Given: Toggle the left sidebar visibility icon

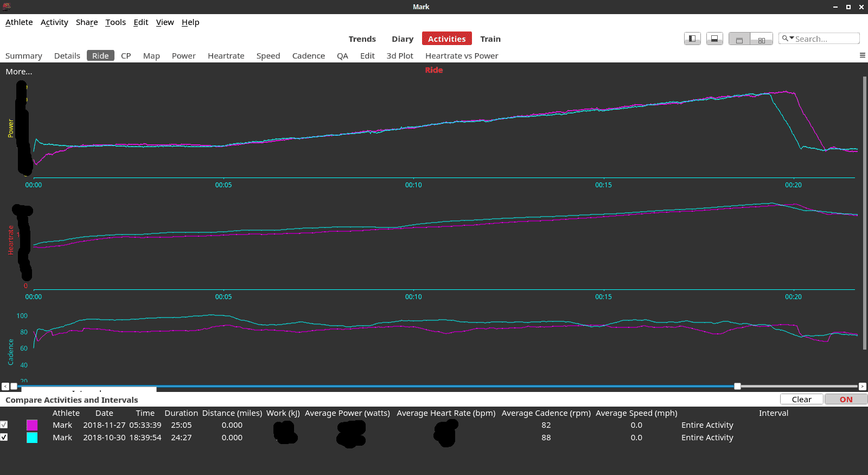Looking at the screenshot, I should tap(692, 39).
